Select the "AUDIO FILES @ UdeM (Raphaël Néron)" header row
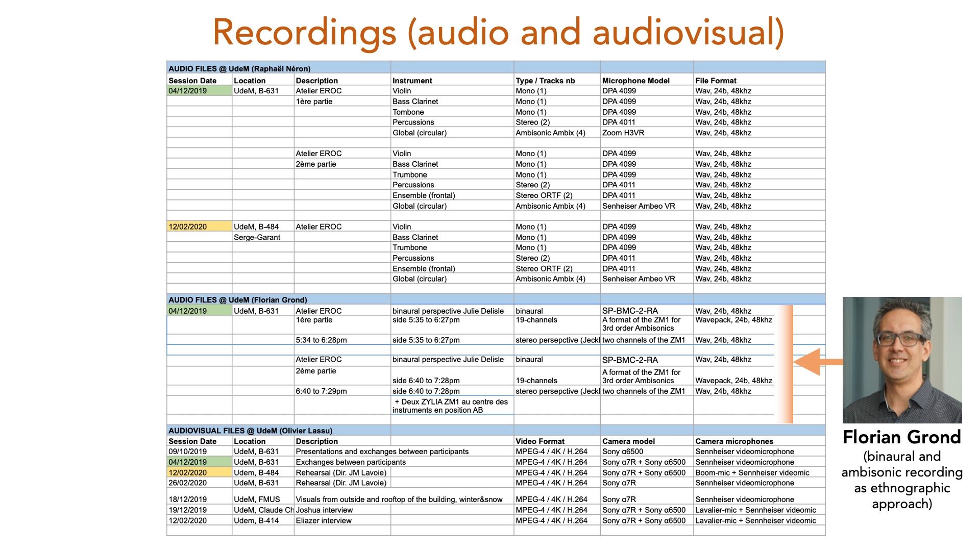Image resolution: width=980 pixels, height=551 pixels. [496, 68]
